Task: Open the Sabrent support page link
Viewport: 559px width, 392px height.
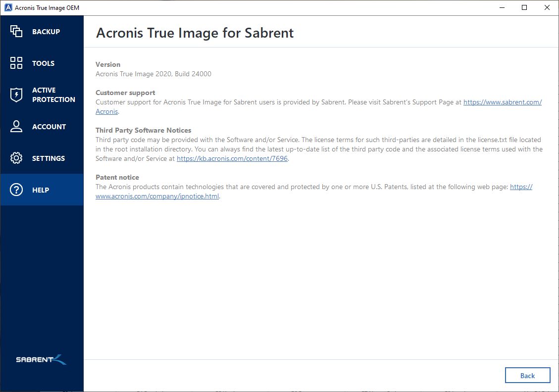Action: [x=502, y=102]
